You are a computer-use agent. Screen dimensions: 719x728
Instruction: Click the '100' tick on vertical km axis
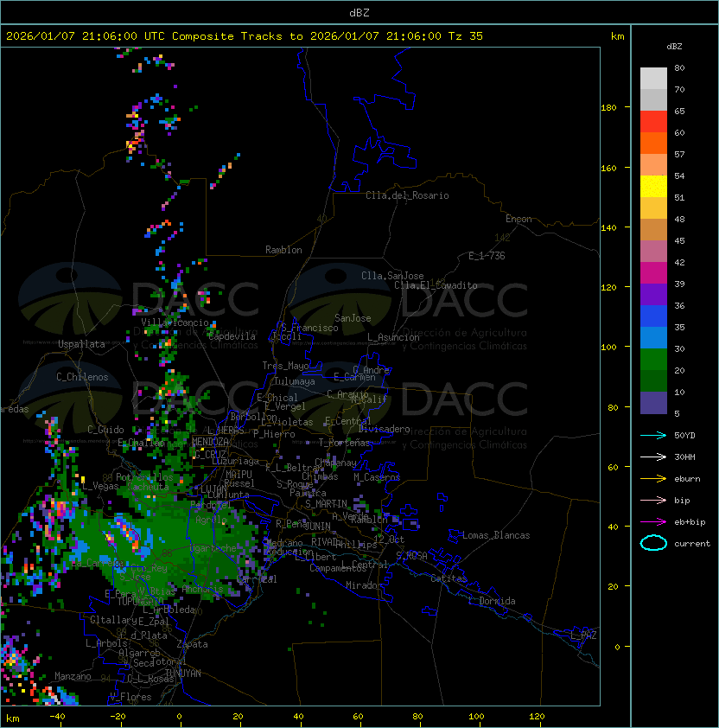point(608,347)
